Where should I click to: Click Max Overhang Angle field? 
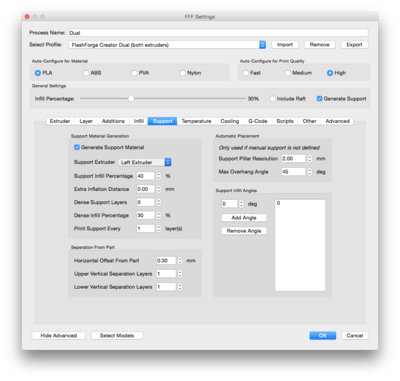tap(293, 172)
